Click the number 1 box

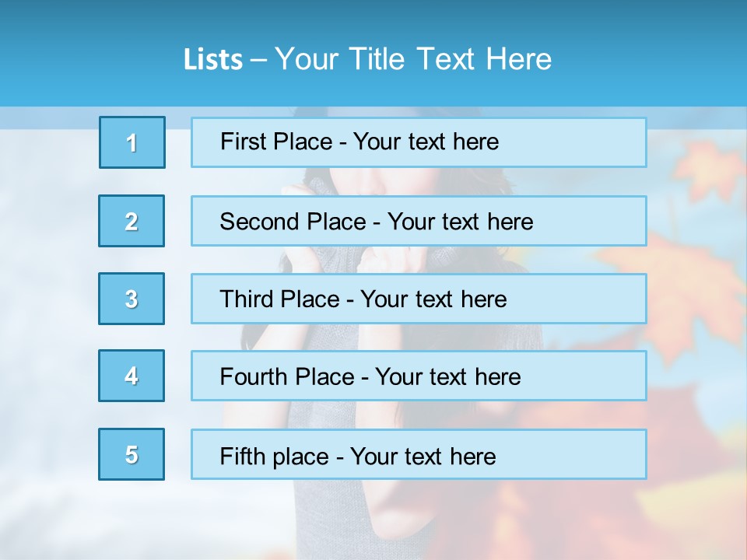(x=132, y=142)
